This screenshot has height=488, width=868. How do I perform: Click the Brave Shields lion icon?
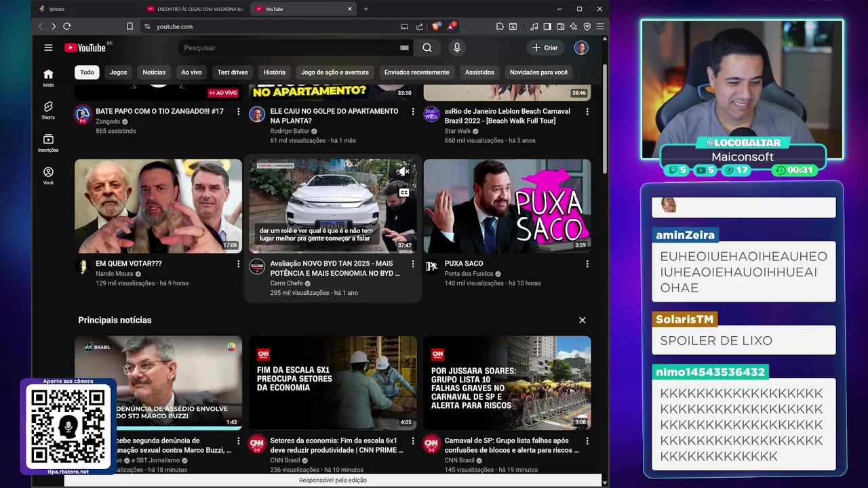point(436,26)
